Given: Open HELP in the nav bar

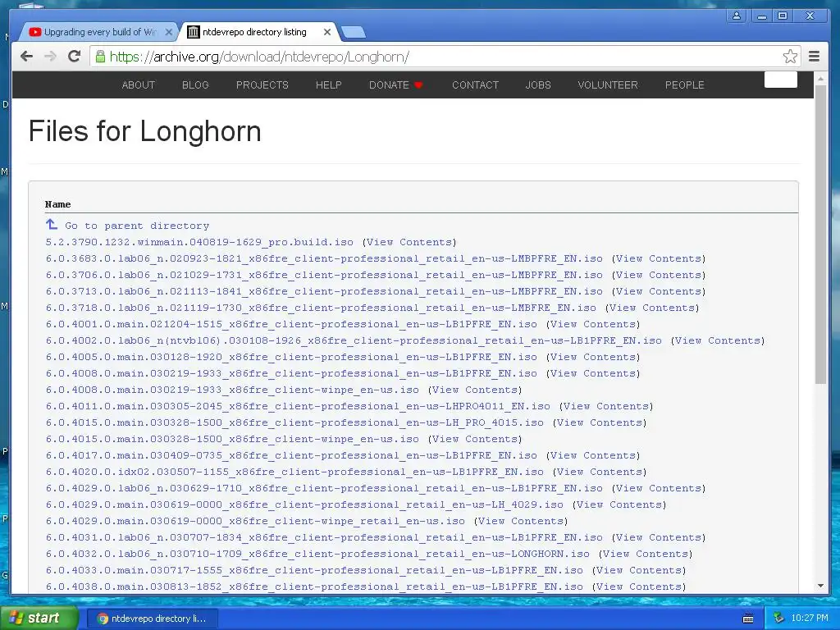Looking at the screenshot, I should [x=328, y=84].
